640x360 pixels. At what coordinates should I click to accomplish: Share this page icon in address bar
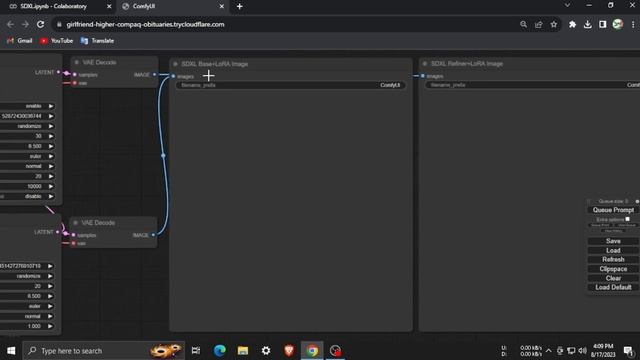coord(538,24)
